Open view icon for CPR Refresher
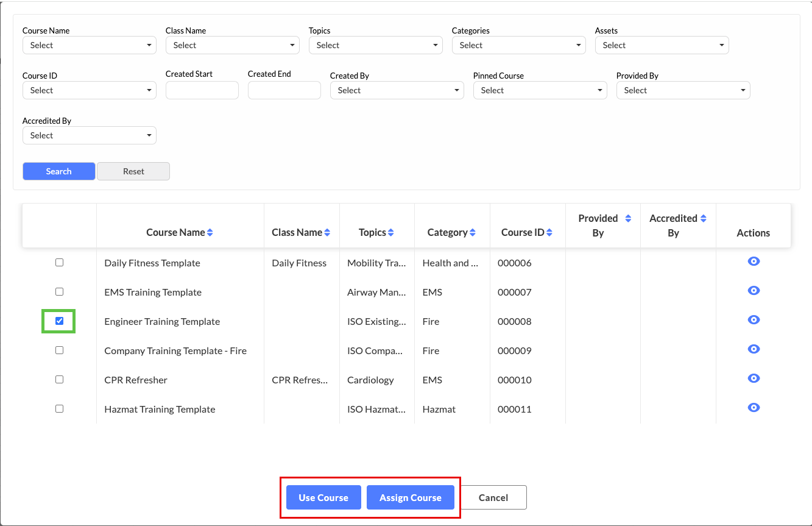Viewport: 812px width, 526px height. pos(754,379)
